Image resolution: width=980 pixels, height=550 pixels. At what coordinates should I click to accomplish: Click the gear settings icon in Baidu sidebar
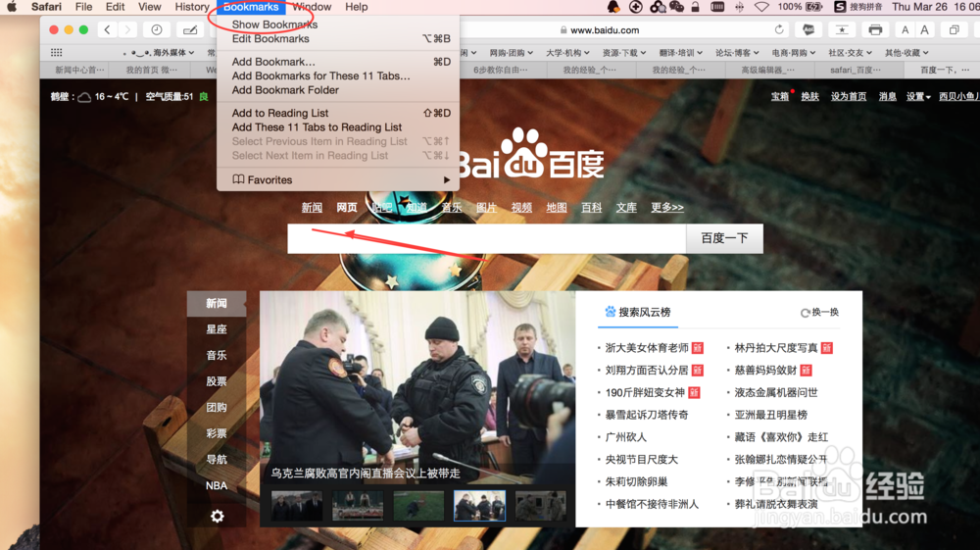click(x=217, y=517)
